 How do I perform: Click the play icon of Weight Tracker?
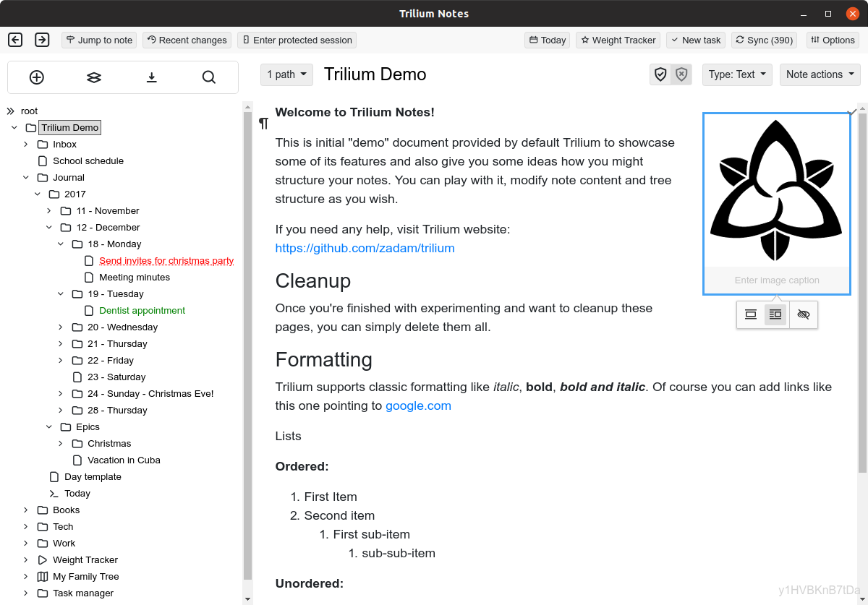click(x=43, y=560)
